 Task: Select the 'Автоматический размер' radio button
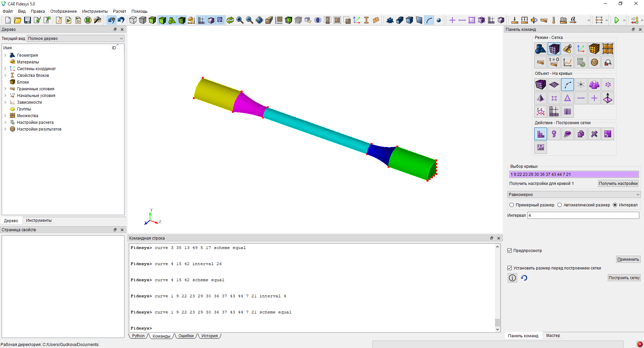coord(560,205)
